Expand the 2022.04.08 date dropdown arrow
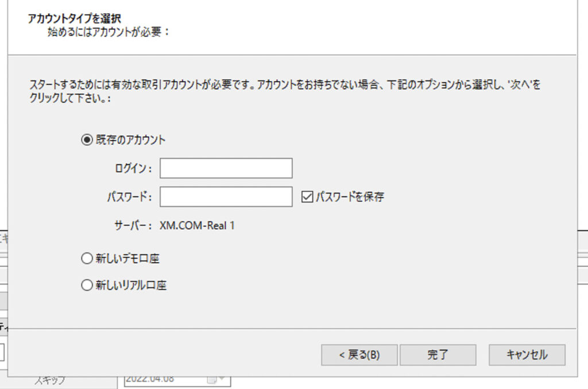This screenshot has width=588, height=389. [222, 380]
